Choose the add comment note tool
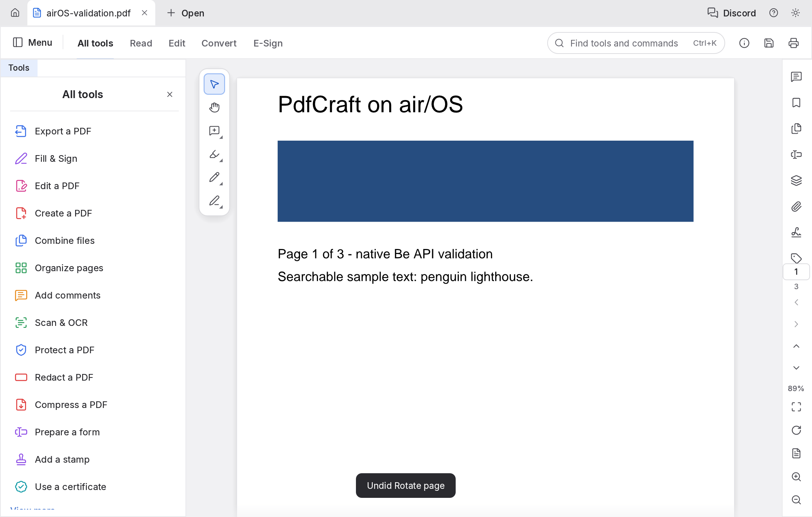 [214, 131]
